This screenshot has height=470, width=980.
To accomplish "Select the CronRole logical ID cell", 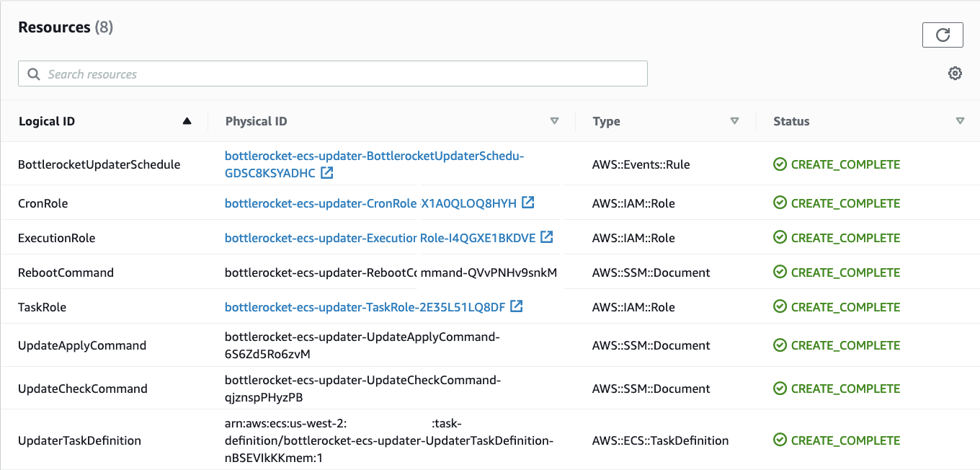I will point(43,203).
